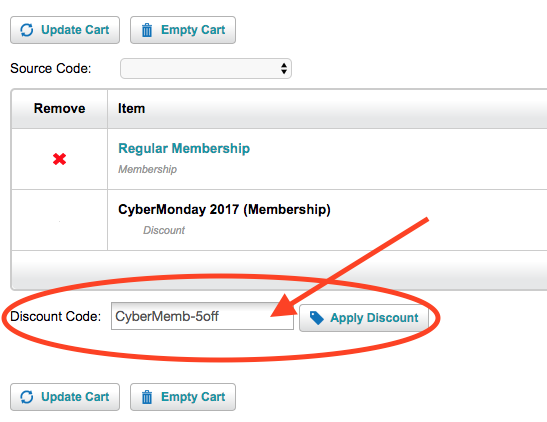The width and height of the screenshot is (547, 422).
Task: Click the Discount Code label
Action: tap(55, 316)
